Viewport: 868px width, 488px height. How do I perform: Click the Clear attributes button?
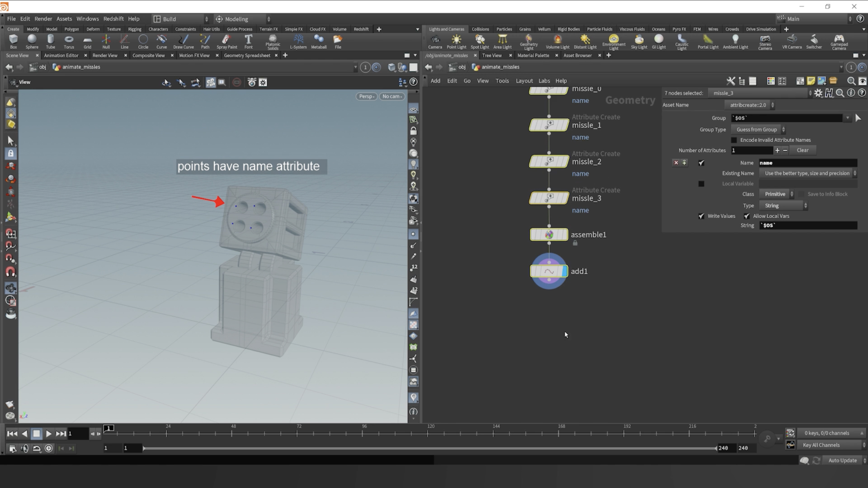point(802,150)
